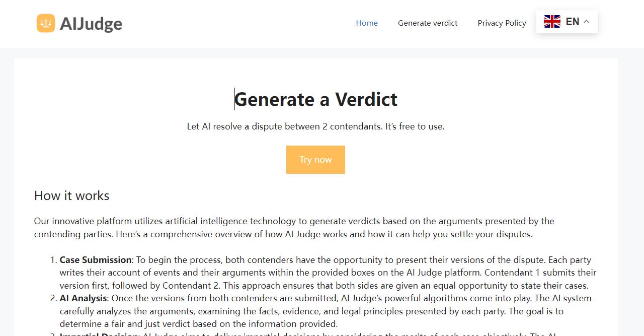Screen dimensions: 644x336
Task: Click the orange scales logo icon
Action: click(x=46, y=23)
